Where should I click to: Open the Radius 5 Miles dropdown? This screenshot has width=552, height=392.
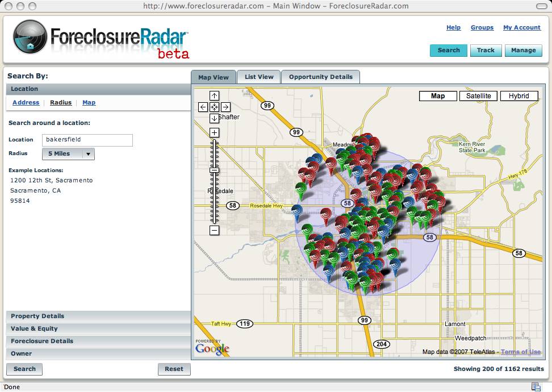pyautogui.click(x=68, y=154)
